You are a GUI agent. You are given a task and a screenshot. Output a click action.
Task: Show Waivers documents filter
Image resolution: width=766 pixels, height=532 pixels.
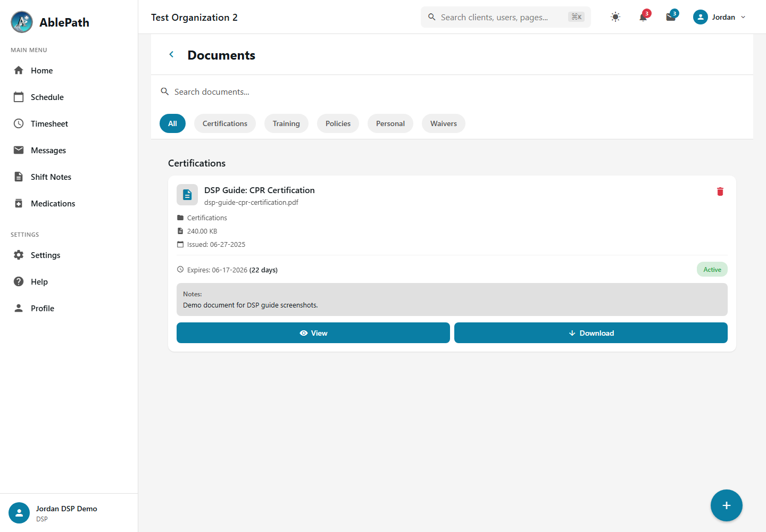[x=444, y=123]
